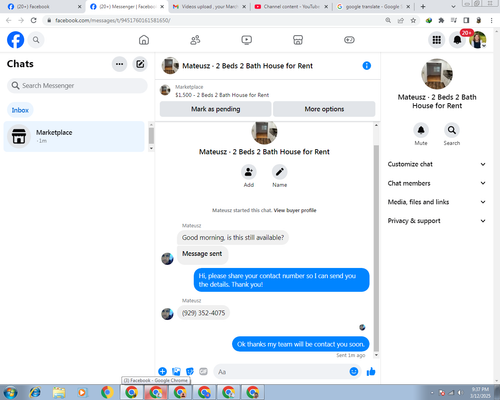The width and height of the screenshot is (500, 400).
Task: Reload the page in Chrome
Action: click(34, 20)
